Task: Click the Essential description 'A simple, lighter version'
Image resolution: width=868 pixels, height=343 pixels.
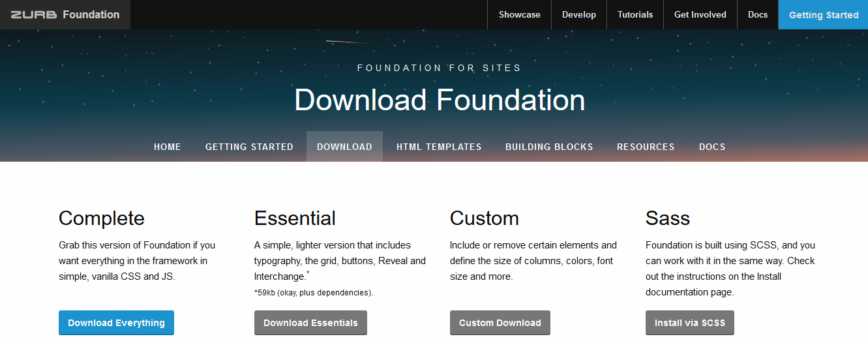Action: [340, 261]
